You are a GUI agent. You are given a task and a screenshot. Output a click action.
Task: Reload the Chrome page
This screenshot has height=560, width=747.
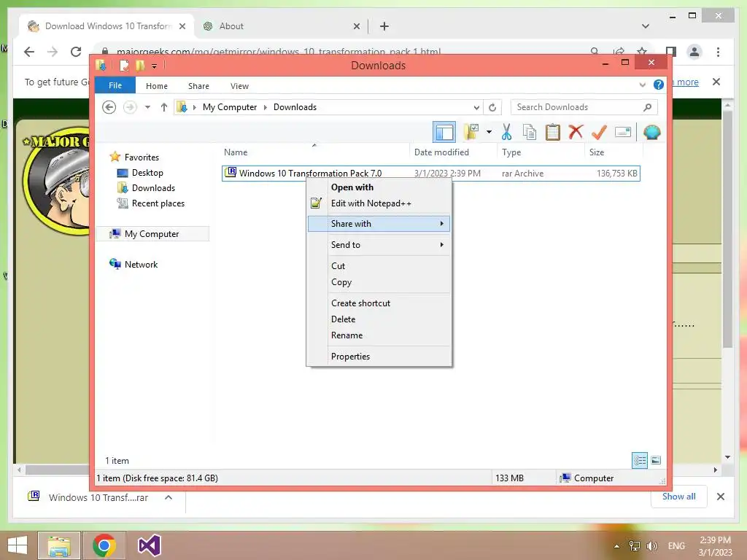point(76,52)
